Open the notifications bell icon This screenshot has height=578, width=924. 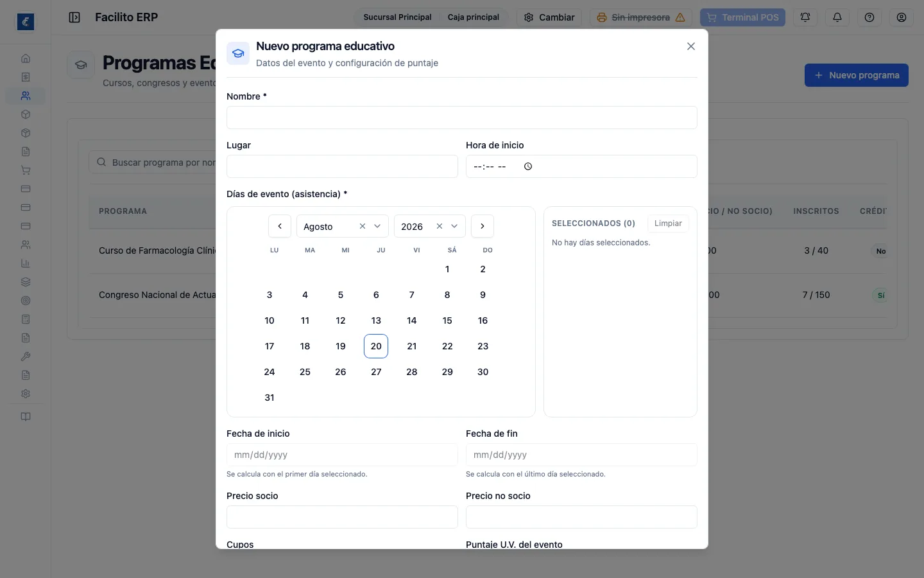[837, 17]
